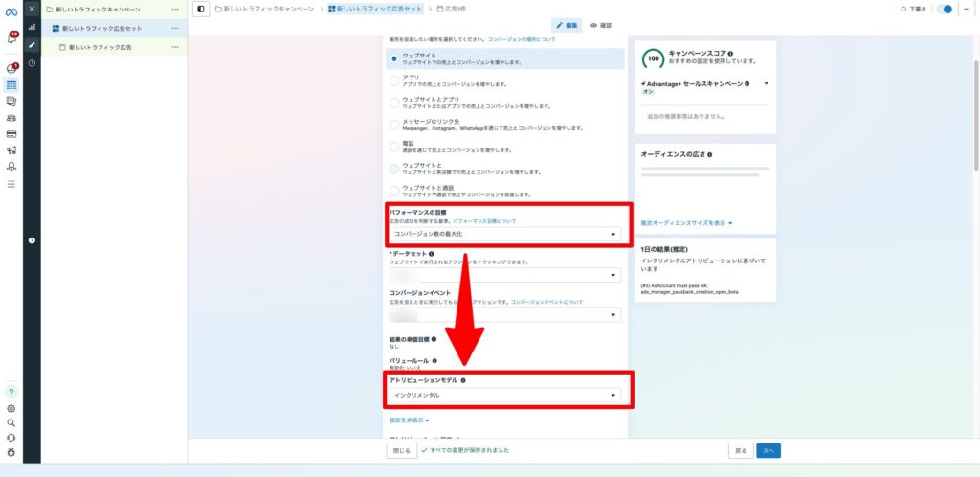Toggle the draft publish switch at top right
Viewport: 980px width, 477px height.
(x=945, y=10)
